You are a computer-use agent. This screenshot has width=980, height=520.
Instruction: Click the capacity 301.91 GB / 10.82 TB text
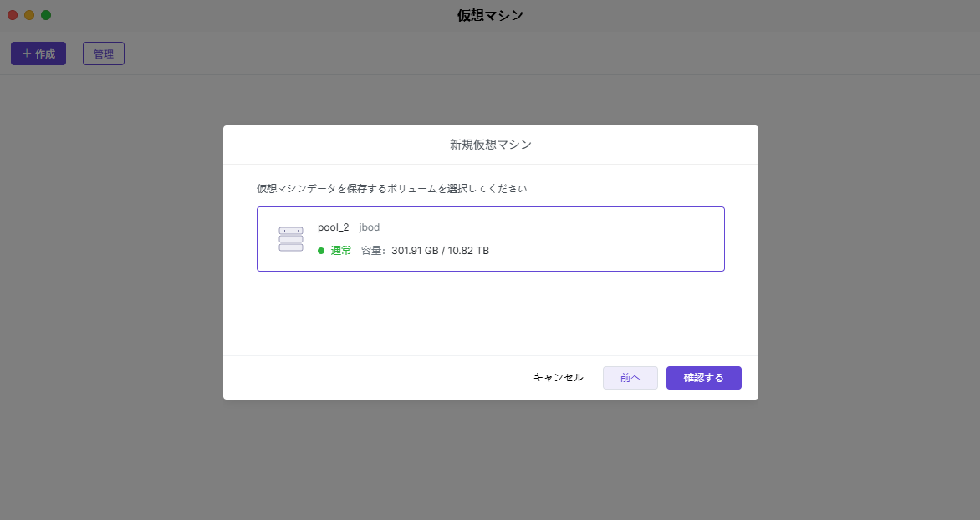pos(440,251)
